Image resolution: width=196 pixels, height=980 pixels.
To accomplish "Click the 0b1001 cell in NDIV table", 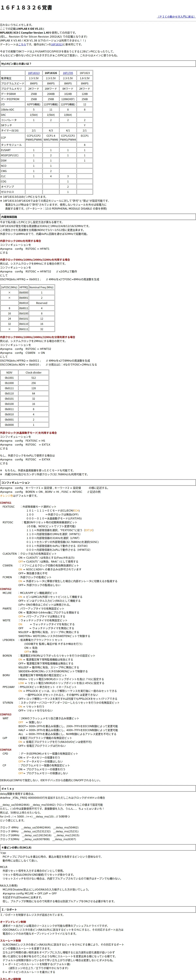I will pyautogui.click(x=9, y=378).
